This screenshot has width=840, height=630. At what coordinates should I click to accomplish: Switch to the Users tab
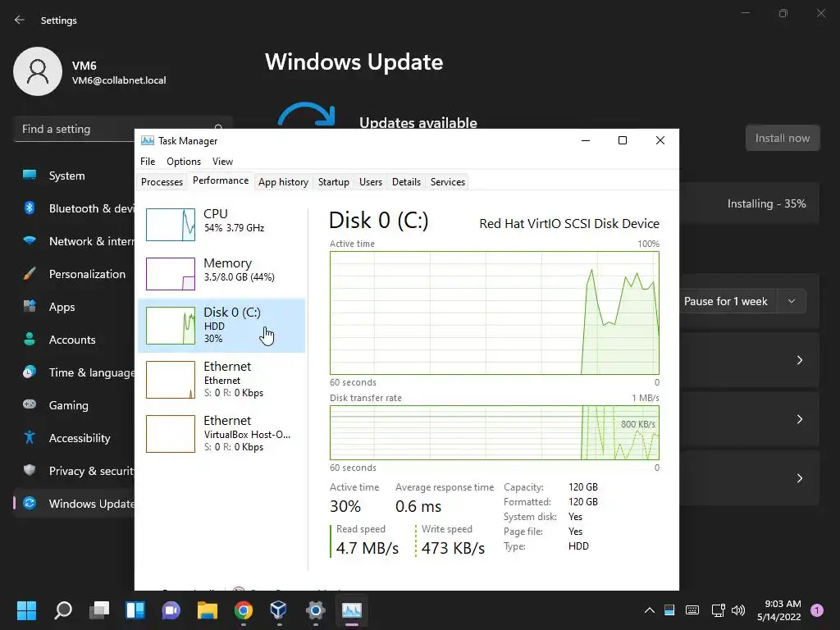[x=371, y=182]
